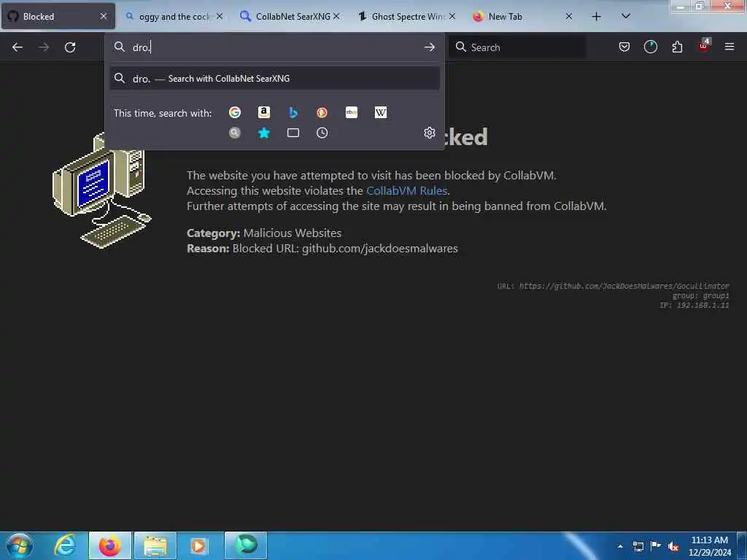The image size is (747, 560).
Task: Search this time with eBay
Action: click(352, 112)
